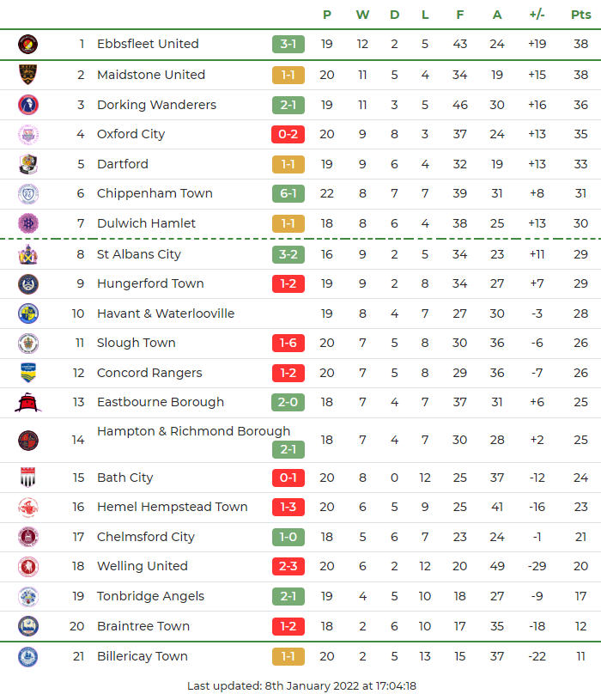This screenshot has height=700, width=601.
Task: Open Oxford City team link
Action: 131,134
